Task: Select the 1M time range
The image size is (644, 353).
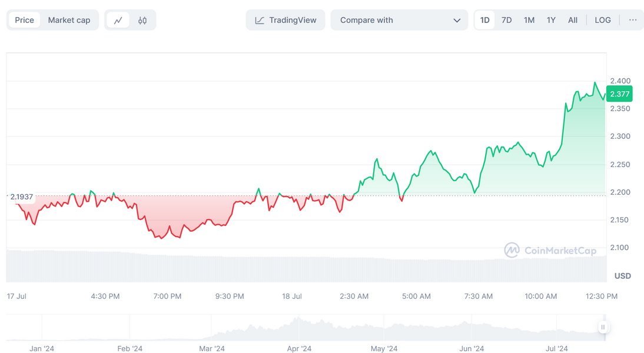Action: 529,20
